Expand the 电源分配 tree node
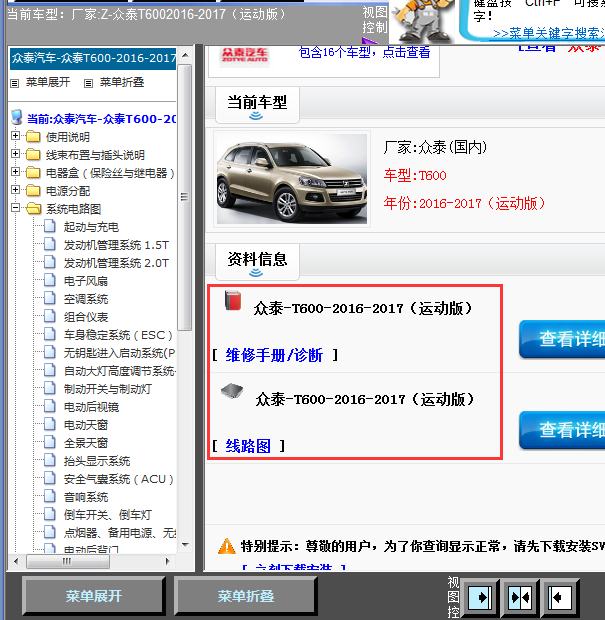 (15, 189)
